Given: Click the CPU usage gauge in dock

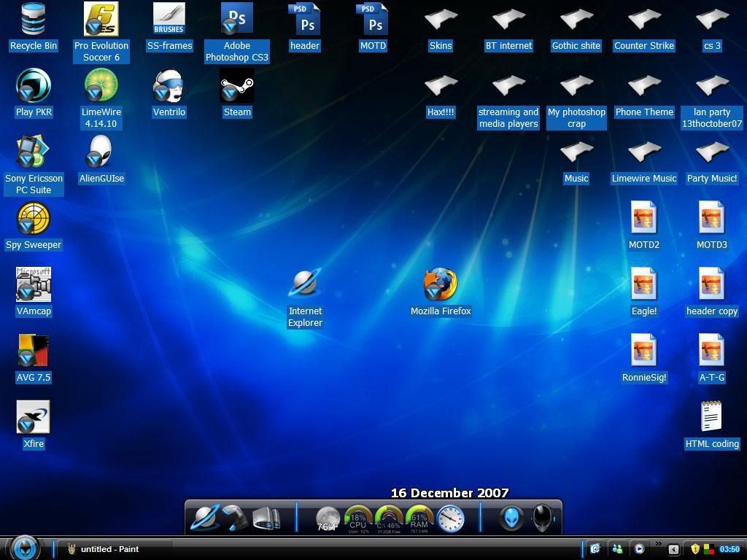Looking at the screenshot, I should pyautogui.click(x=358, y=520).
